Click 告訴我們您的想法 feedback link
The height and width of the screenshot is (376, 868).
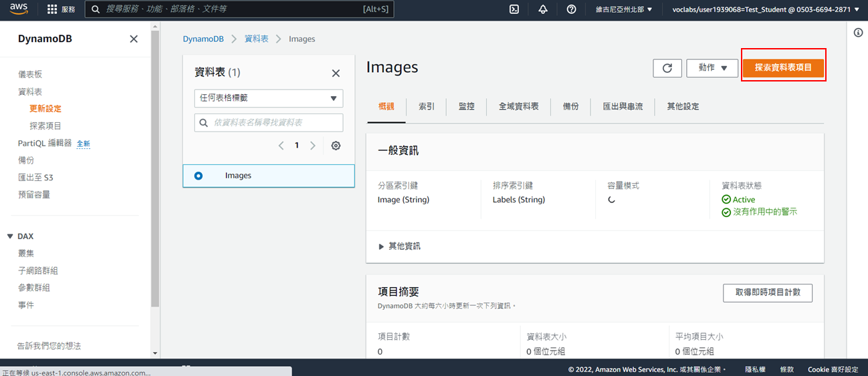click(x=49, y=346)
